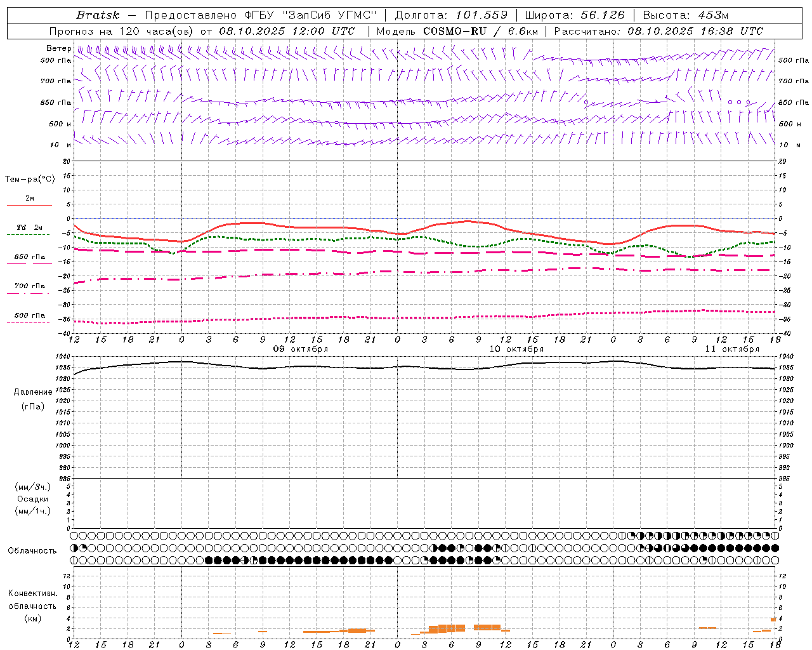Image resolution: width=812 pixels, height=650 pixels.
Task: Click the "(мм/3ч.)" precipitation unit label
Action: [32, 487]
